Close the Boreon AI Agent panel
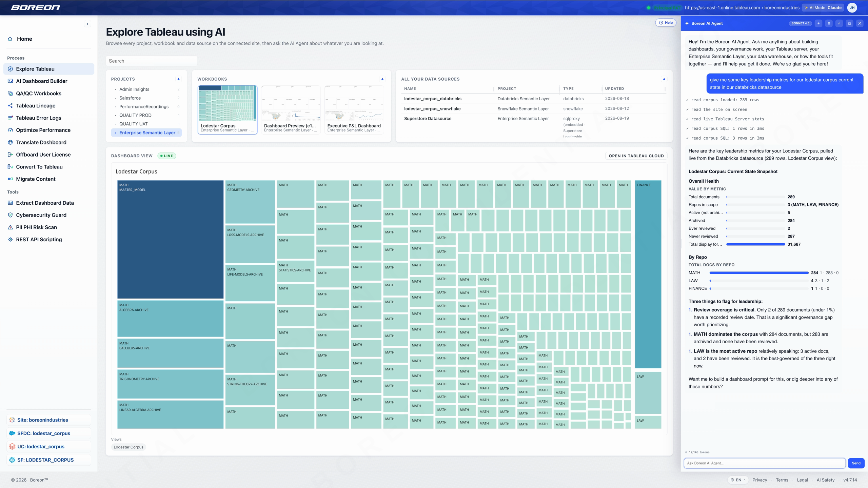 pyautogui.click(x=860, y=23)
